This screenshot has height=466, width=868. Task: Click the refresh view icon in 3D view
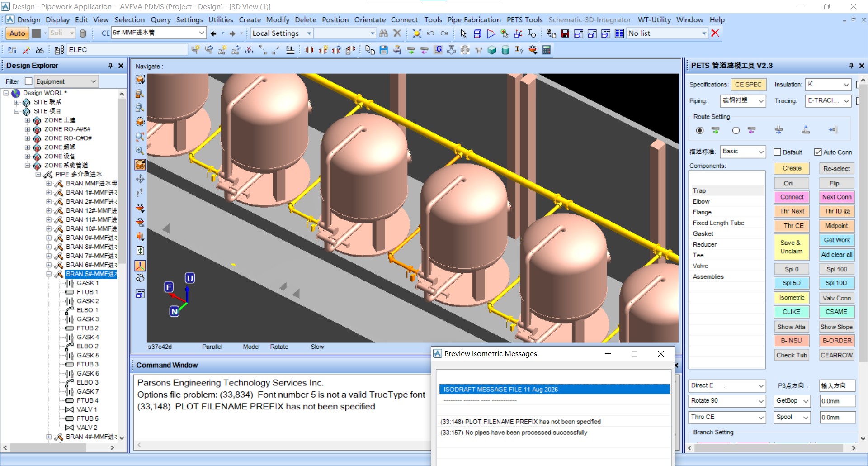click(140, 251)
